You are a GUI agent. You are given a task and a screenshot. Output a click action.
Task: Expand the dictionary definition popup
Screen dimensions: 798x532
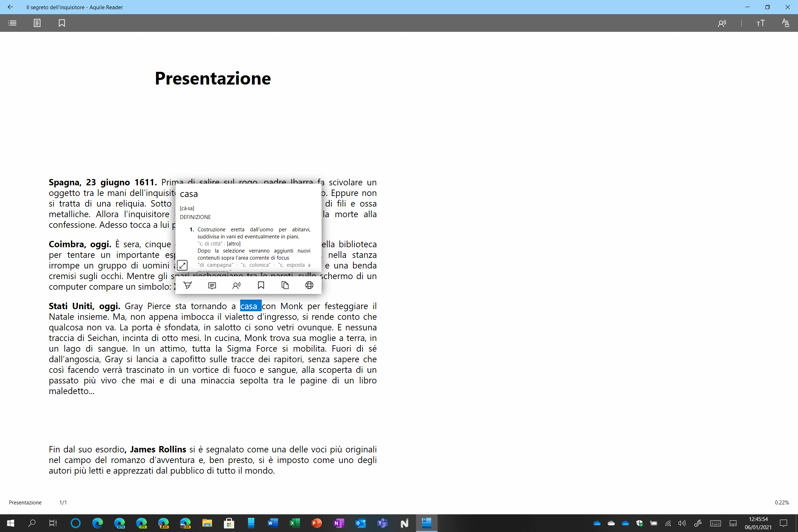pyautogui.click(x=182, y=265)
